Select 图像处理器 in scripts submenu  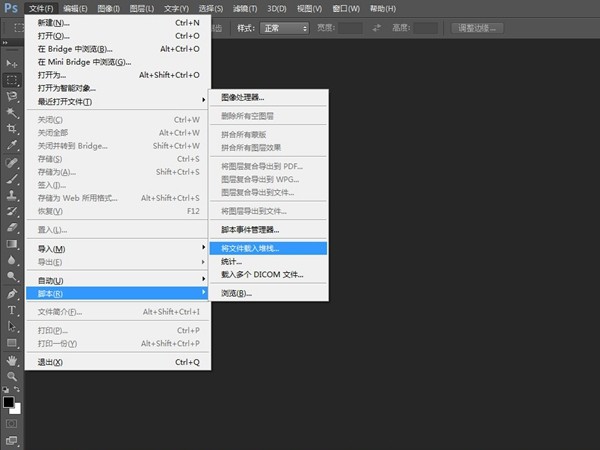click(x=268, y=98)
